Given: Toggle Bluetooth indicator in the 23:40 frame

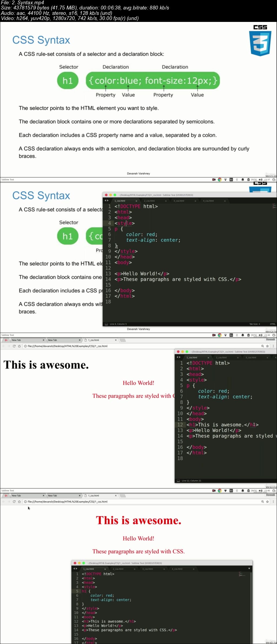Looking at the screenshot, I should point(237,491).
